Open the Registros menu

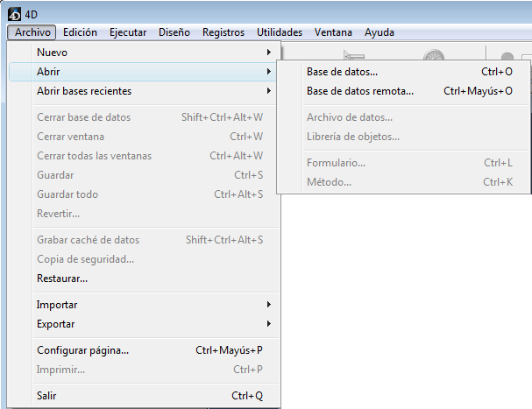(223, 32)
